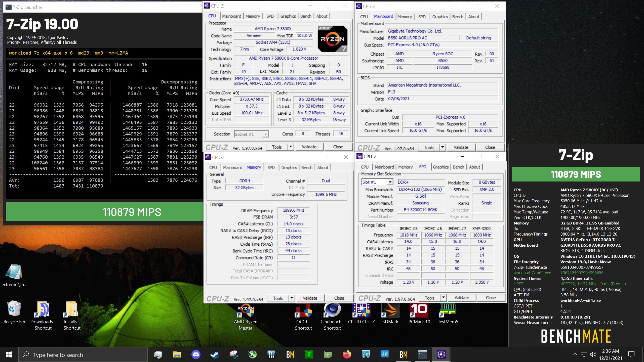This screenshot has height=362, width=644.
Task: Open Firefox from the taskbar
Action: [347, 354]
